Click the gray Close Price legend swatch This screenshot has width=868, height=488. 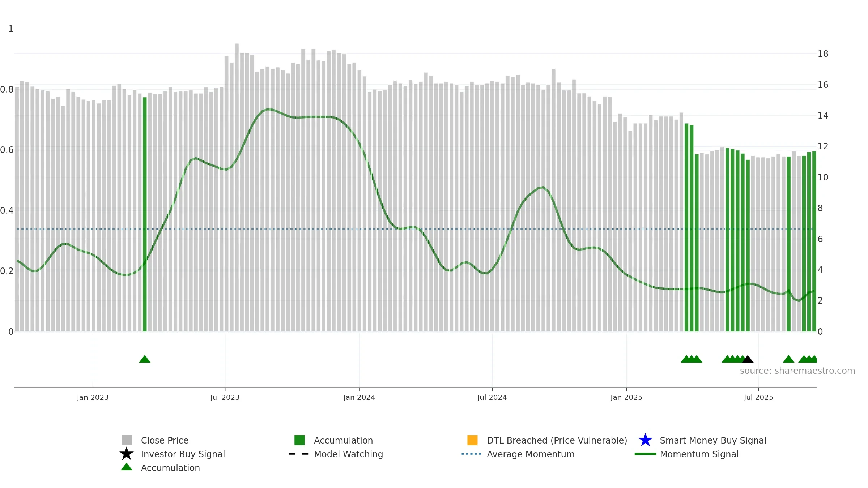[127, 440]
